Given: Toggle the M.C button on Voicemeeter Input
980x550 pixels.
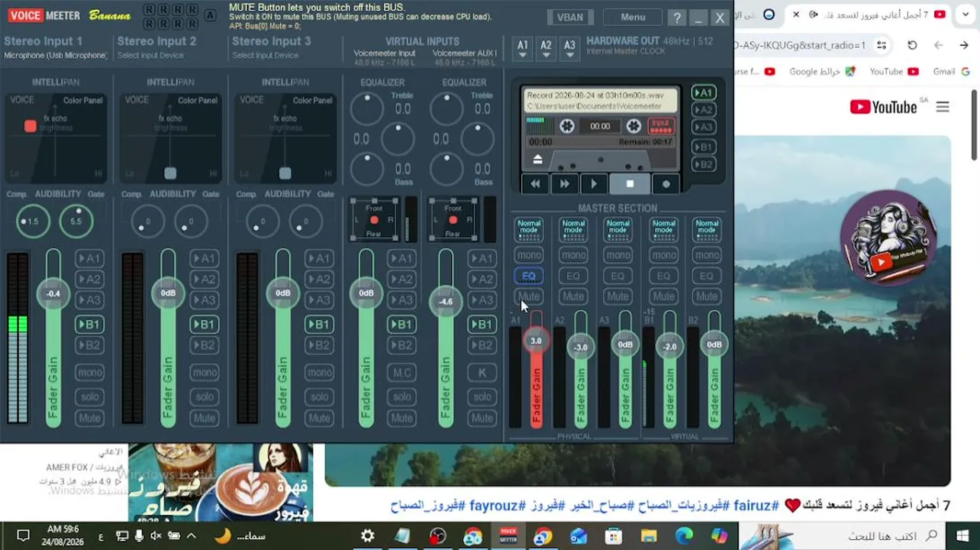Looking at the screenshot, I should (401, 373).
